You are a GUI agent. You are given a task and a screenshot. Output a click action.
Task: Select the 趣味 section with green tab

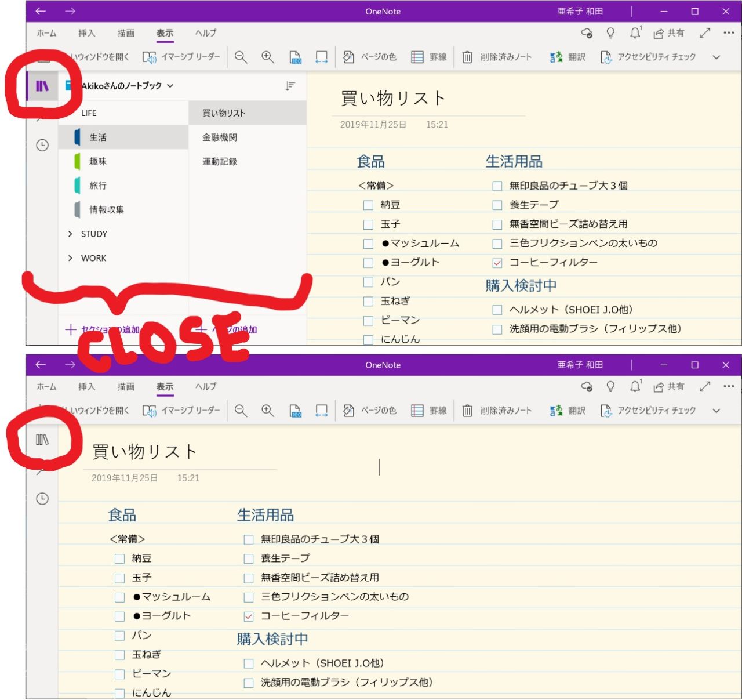coord(98,161)
